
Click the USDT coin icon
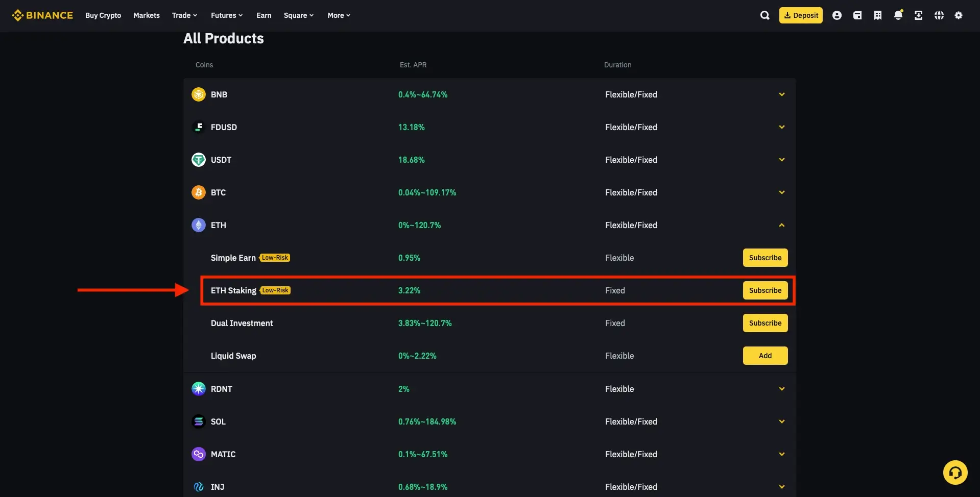tap(199, 160)
